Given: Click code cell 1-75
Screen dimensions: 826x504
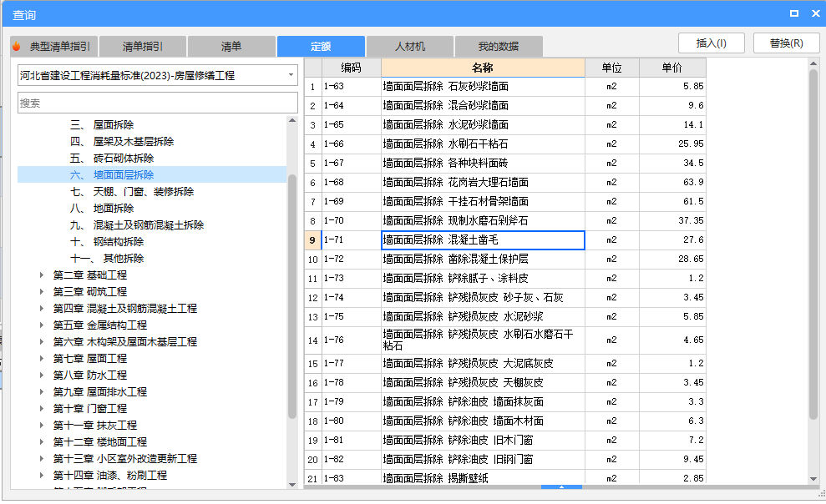Looking at the screenshot, I should (x=352, y=317).
